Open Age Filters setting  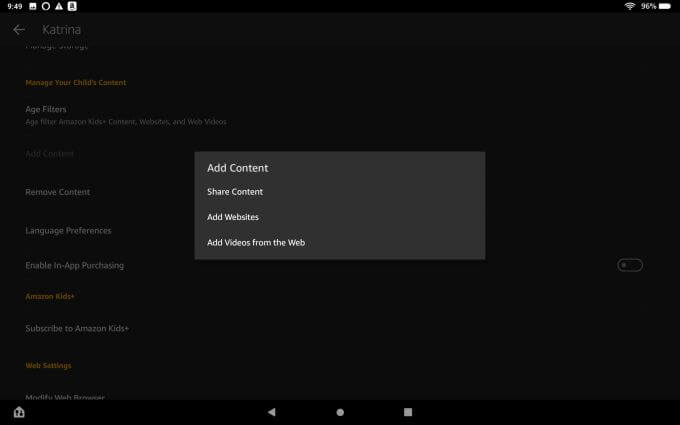click(126, 115)
